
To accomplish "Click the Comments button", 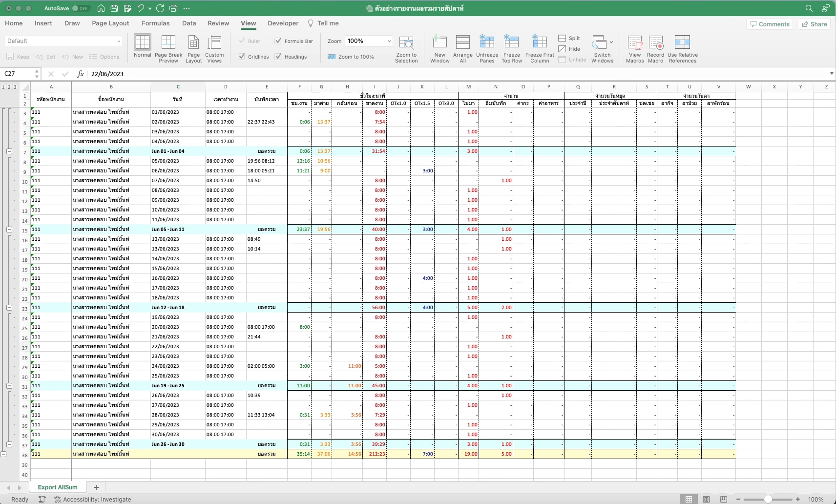I will pyautogui.click(x=770, y=24).
